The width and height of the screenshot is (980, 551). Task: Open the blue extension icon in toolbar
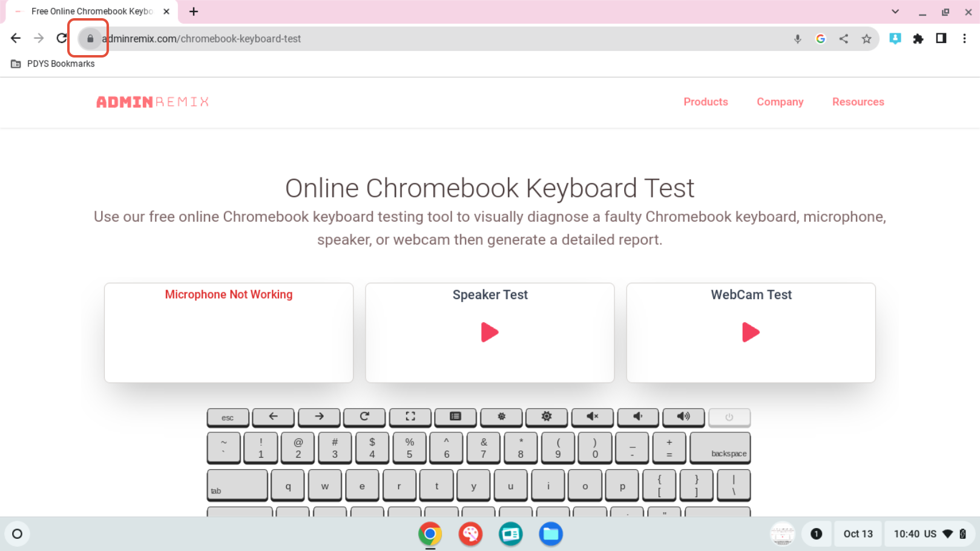895,39
